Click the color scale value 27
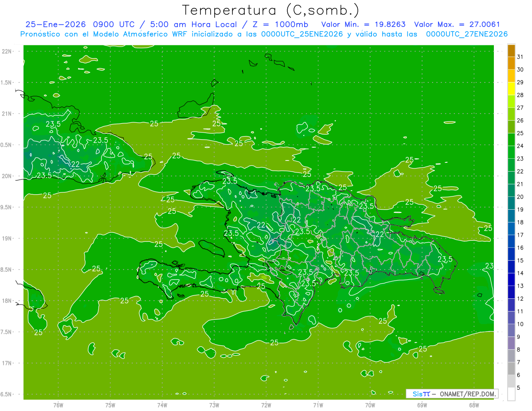Image resolution: width=532 pixels, height=411 pixels. point(520,108)
